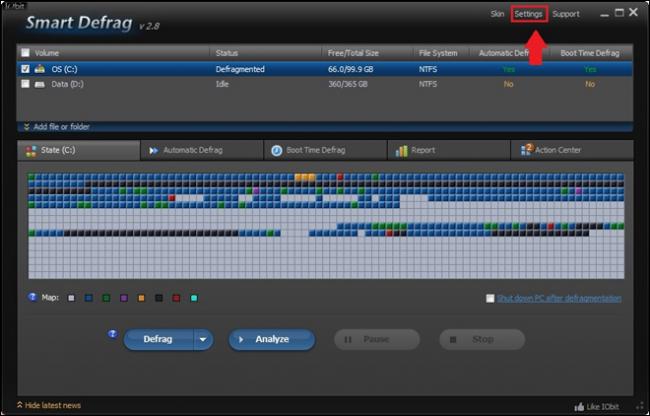Click the OS (C:) drive icon
The width and height of the screenshot is (650, 416).
[40, 69]
